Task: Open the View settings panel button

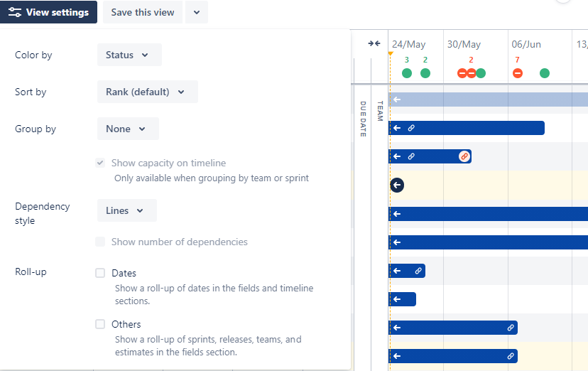Action: tap(48, 12)
